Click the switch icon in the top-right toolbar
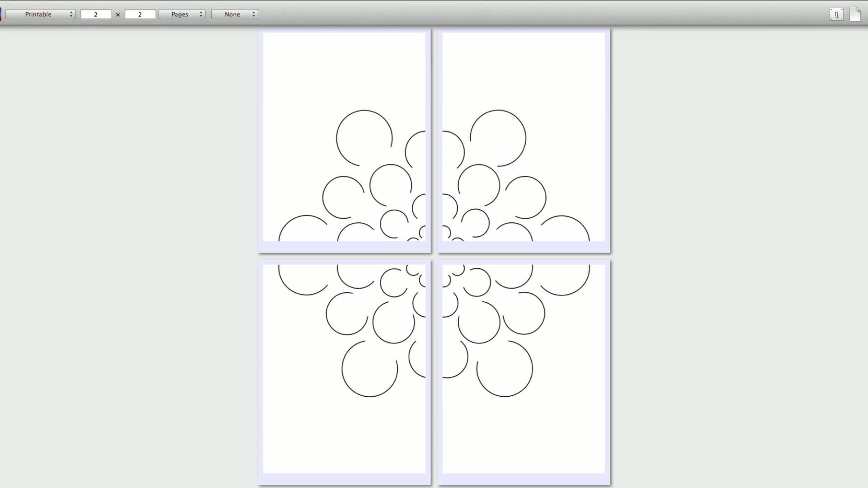868x488 pixels. pos(837,14)
